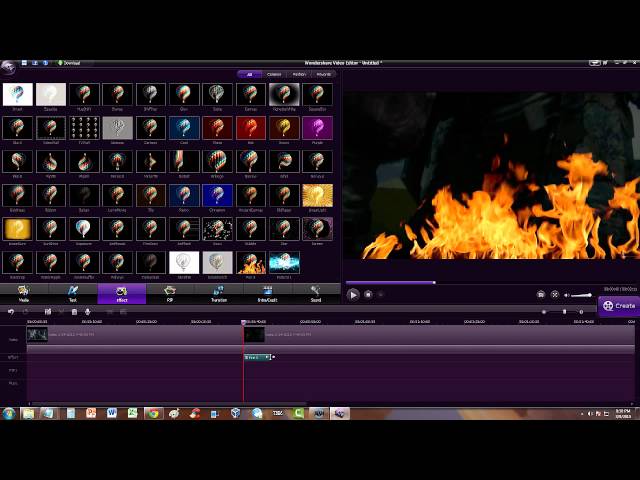Select second video clip at playhead

439,335
